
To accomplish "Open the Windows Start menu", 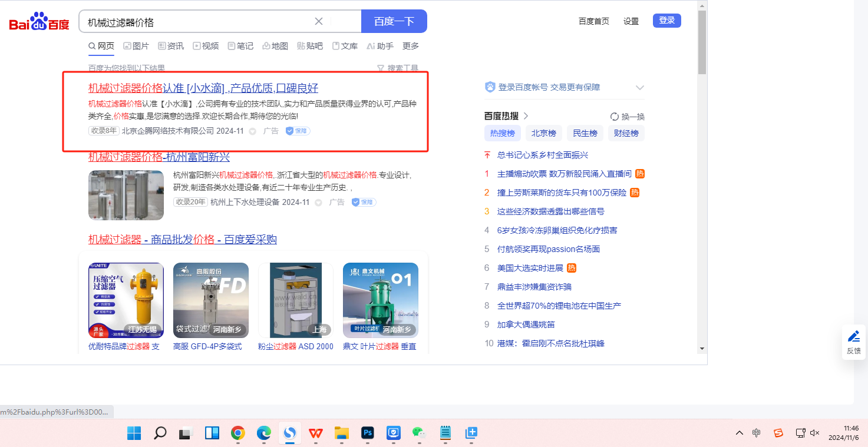I will coord(134,433).
